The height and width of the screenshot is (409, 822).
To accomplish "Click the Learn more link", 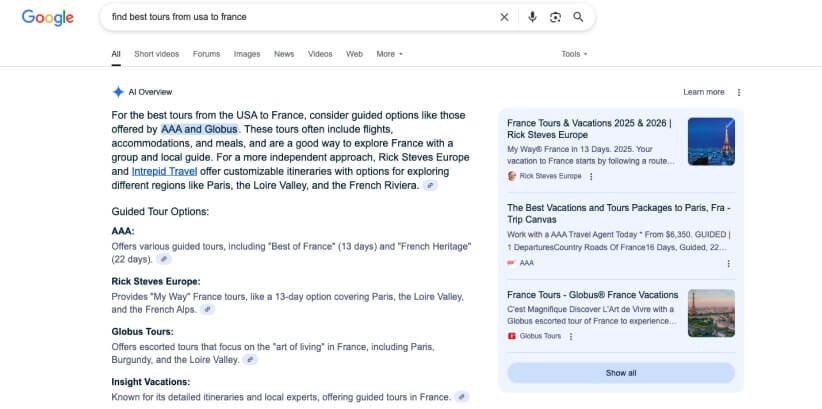I will pyautogui.click(x=704, y=92).
